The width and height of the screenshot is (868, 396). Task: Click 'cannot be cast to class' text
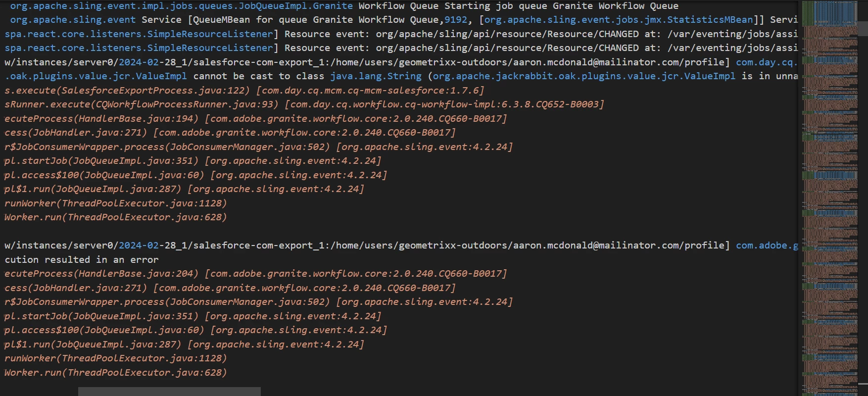click(259, 76)
